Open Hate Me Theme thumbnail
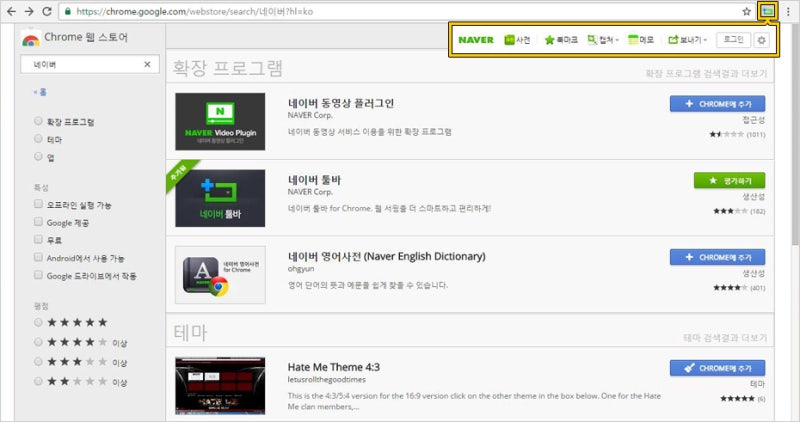The width and height of the screenshot is (800, 422). [x=220, y=386]
